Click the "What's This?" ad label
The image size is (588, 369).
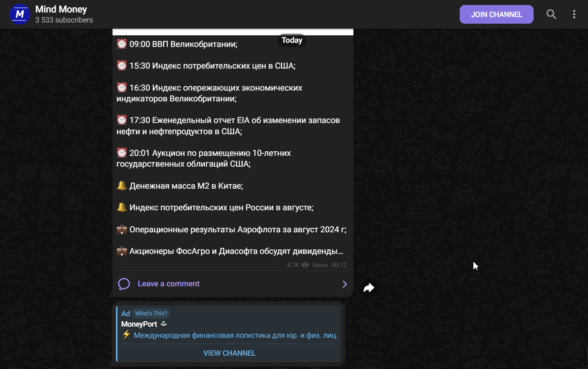coord(151,313)
